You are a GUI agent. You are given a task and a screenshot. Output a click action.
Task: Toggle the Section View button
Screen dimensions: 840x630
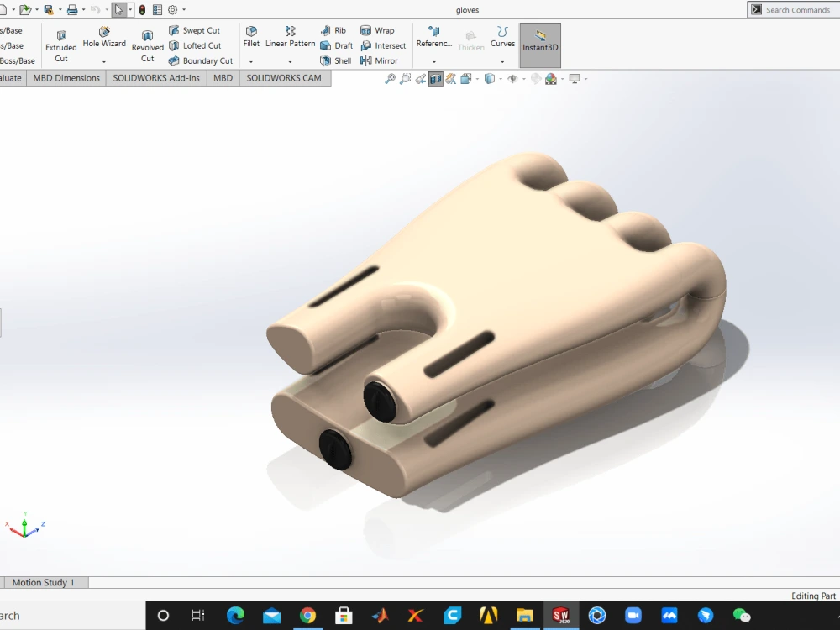click(435, 79)
